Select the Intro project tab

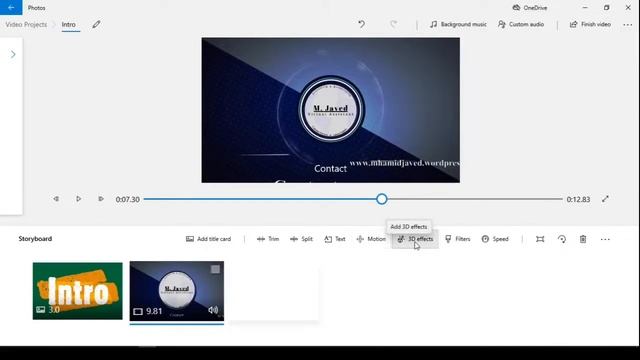click(x=69, y=24)
